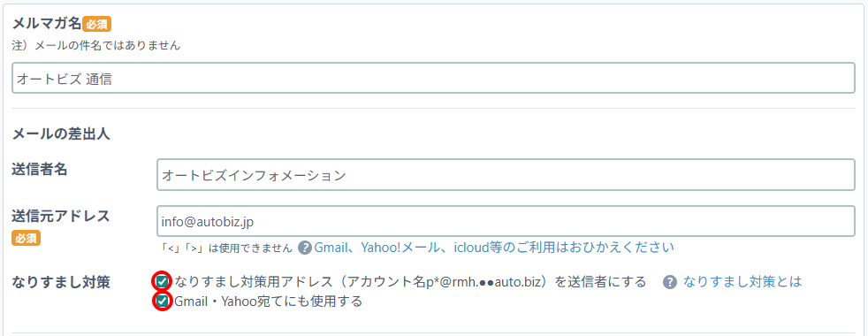868x336 pixels.
Task: Click the なりすまし対策用アドレス checkbox label text
Action: click(x=410, y=282)
